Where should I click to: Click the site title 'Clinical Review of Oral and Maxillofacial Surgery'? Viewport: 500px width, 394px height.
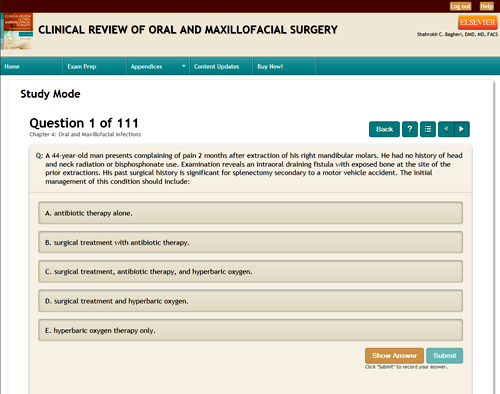188,30
